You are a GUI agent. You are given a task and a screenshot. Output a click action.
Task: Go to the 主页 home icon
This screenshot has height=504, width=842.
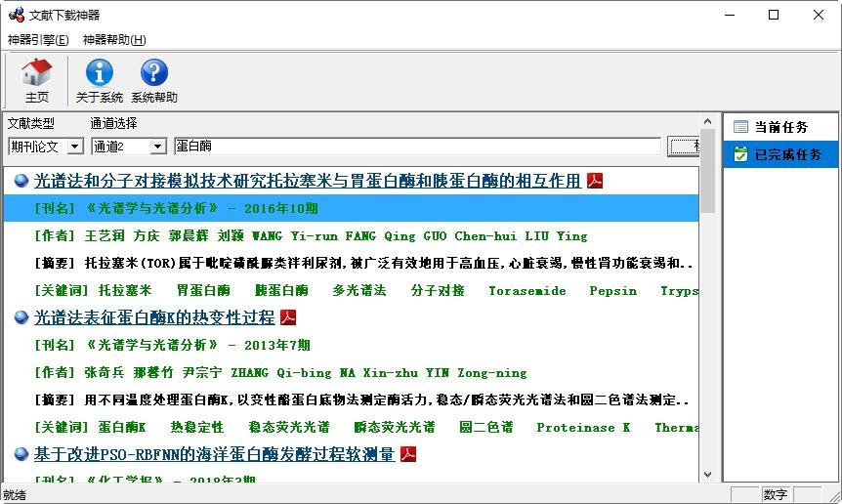[x=36, y=80]
